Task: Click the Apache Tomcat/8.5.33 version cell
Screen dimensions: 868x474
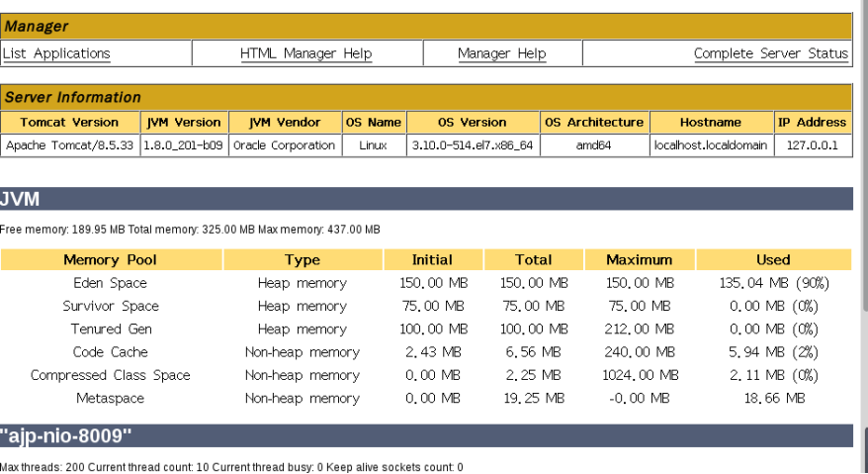Action: [69, 144]
